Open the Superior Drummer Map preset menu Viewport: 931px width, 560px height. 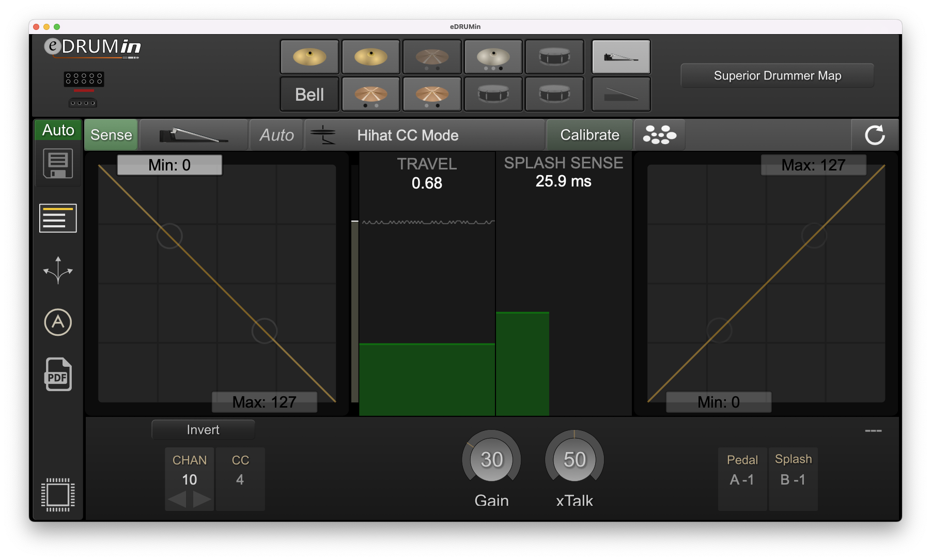[x=777, y=76]
